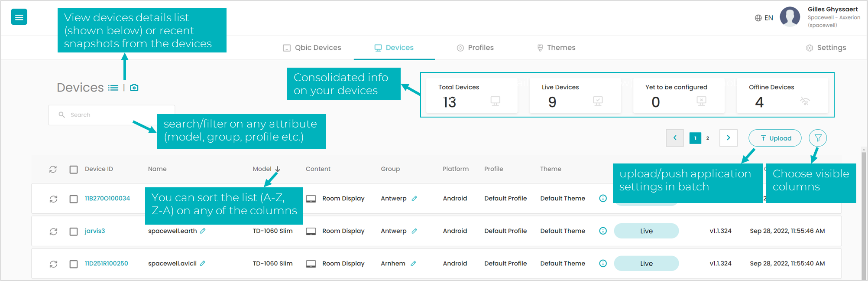Image resolution: width=868 pixels, height=281 pixels.
Task: Tick the checkbox for device 11B2700100034
Action: tap(74, 199)
